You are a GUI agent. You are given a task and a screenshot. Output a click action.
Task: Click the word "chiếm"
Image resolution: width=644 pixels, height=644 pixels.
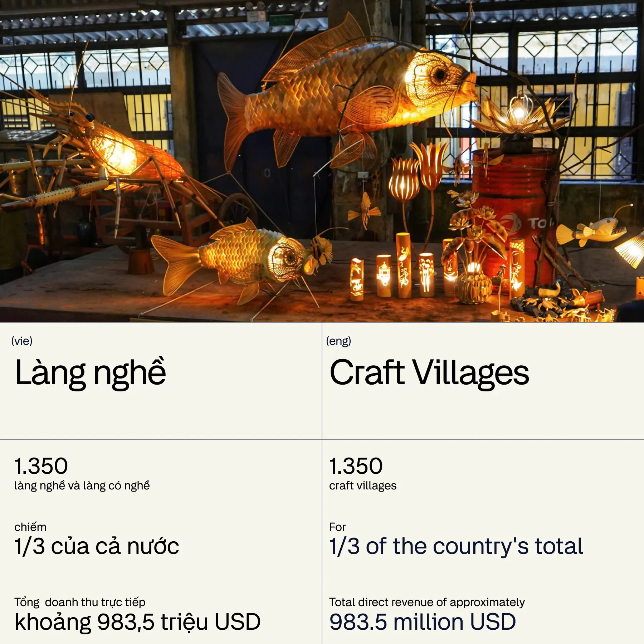pyautogui.click(x=30, y=527)
